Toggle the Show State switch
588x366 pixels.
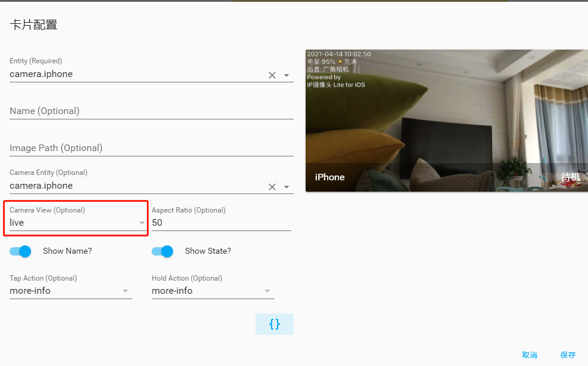pyautogui.click(x=162, y=251)
